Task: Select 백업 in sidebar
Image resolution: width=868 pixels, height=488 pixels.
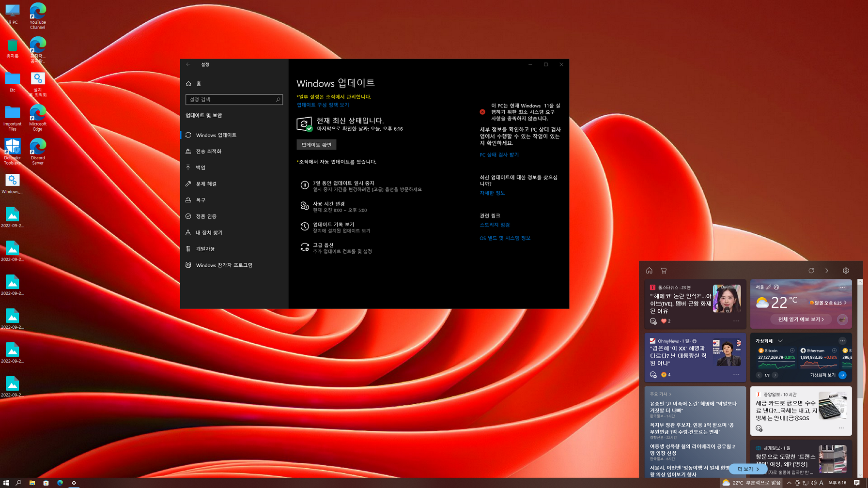Action: pos(234,168)
